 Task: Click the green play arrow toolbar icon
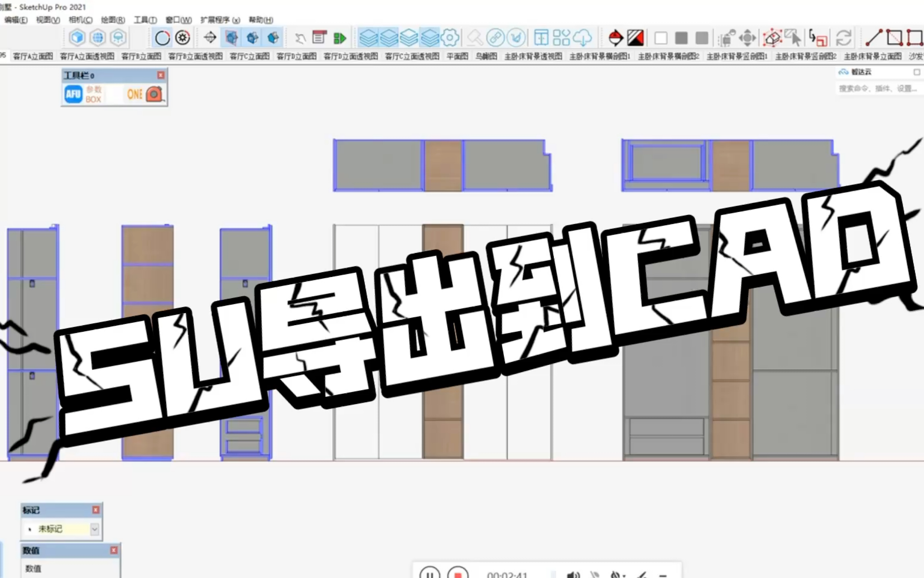tap(339, 38)
